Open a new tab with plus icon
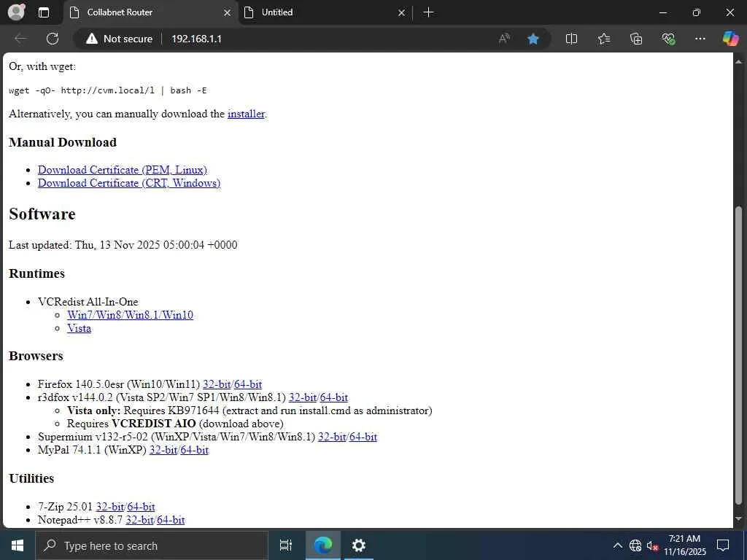The width and height of the screenshot is (747, 560). pos(428,12)
